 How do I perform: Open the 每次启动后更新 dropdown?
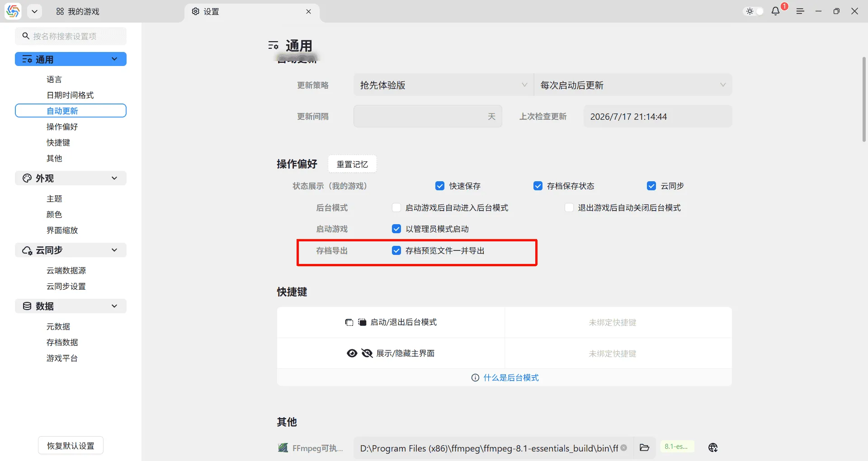[x=633, y=85]
